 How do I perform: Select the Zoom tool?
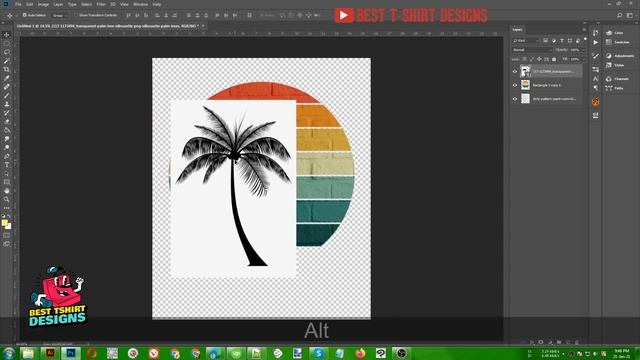pos(7,199)
